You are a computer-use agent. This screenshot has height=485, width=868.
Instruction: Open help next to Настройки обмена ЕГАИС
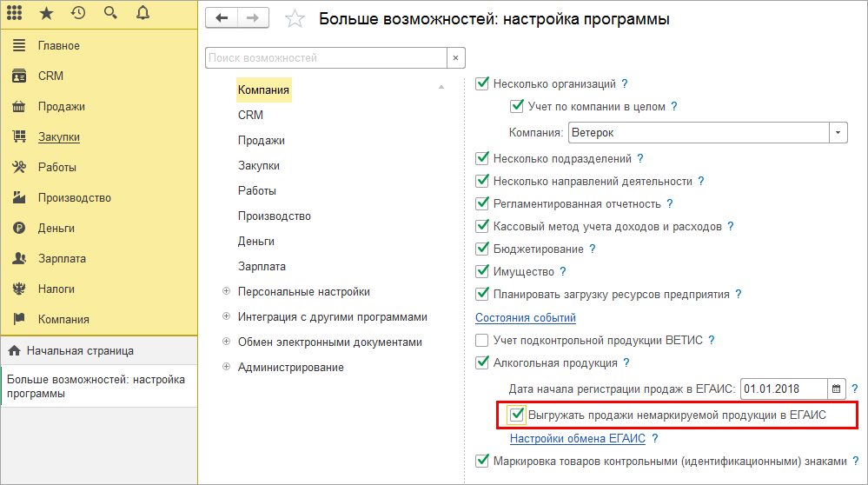(655, 438)
